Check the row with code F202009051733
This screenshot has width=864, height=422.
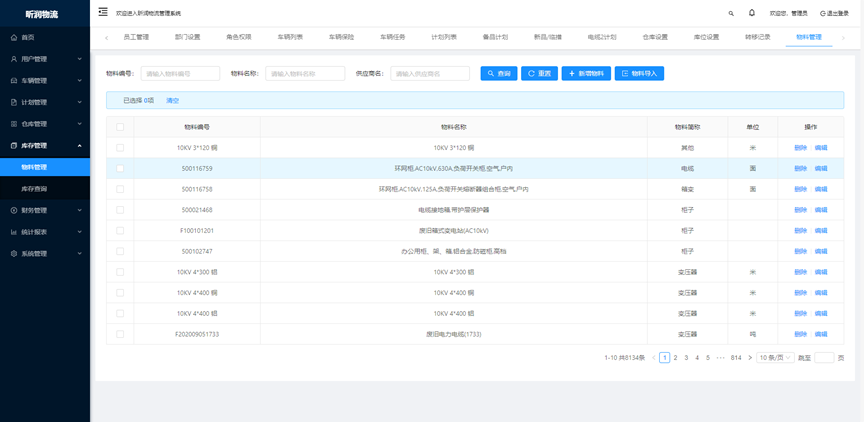pos(120,334)
